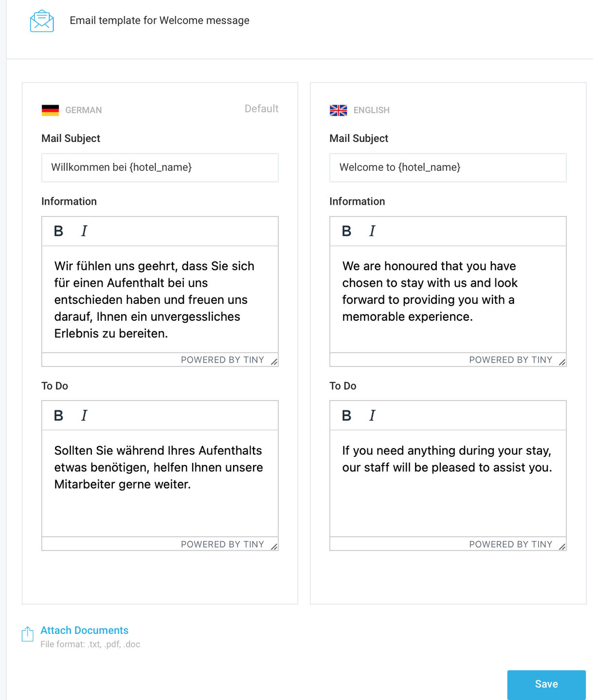
Task: Save the email template
Action: pyautogui.click(x=546, y=684)
